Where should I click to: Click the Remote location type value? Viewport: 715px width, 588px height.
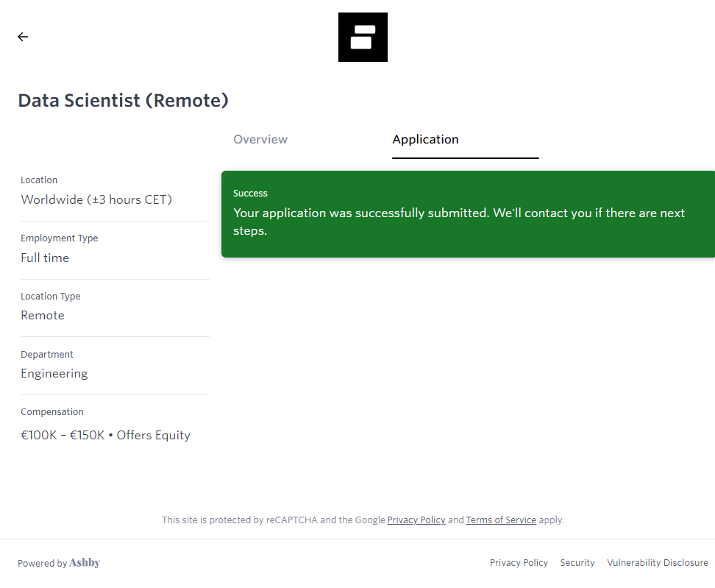tap(43, 316)
